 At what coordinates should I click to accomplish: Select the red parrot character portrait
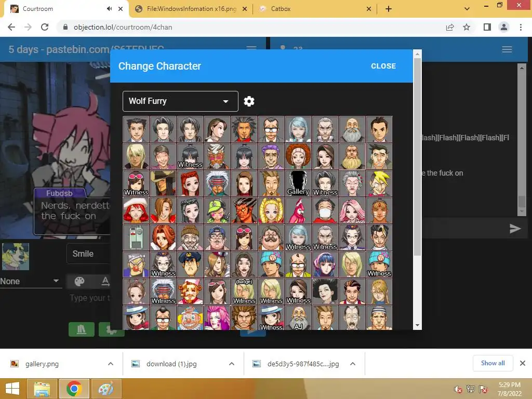298,210
